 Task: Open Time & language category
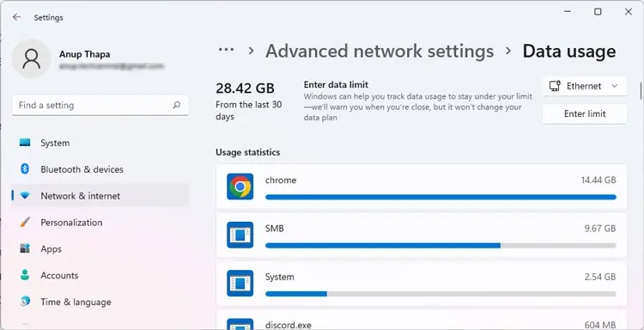(100, 302)
